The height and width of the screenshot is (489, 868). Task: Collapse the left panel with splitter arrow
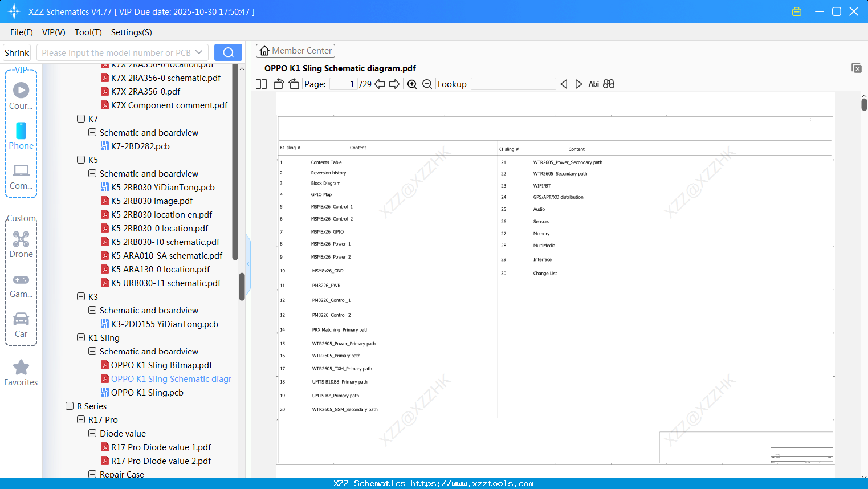248,264
